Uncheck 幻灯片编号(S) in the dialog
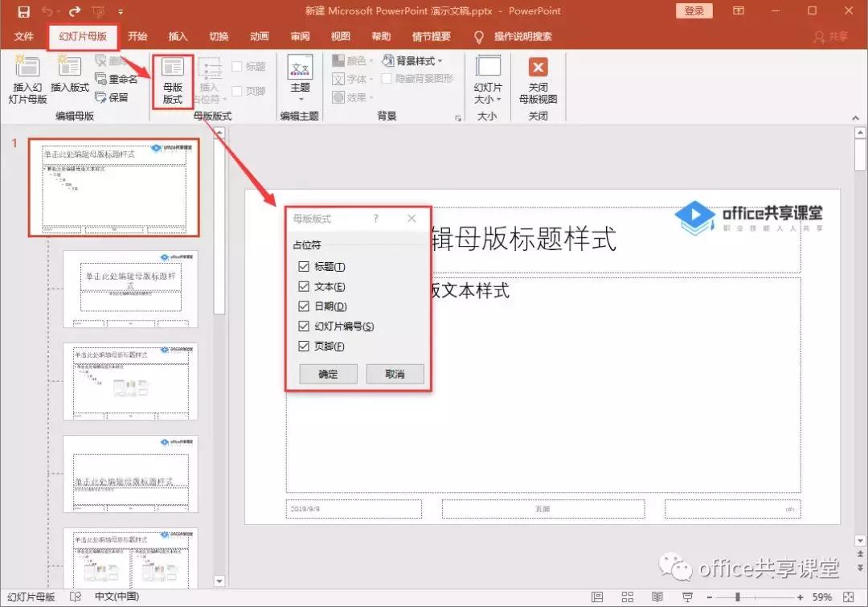The height and width of the screenshot is (607, 868). tap(303, 326)
